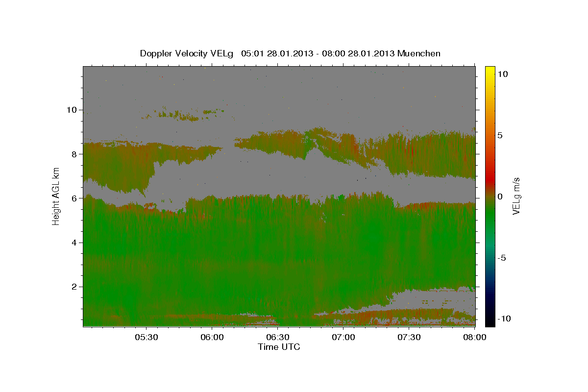Click the colorbar tick label 10
This screenshot has height=392, width=588.
[503, 73]
